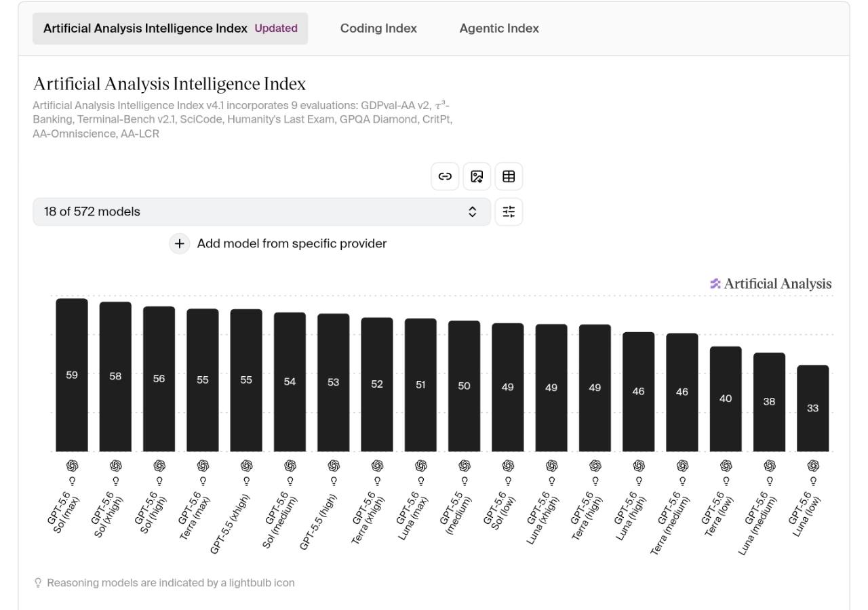
Task: Download the chart as an image
Action: click(477, 177)
